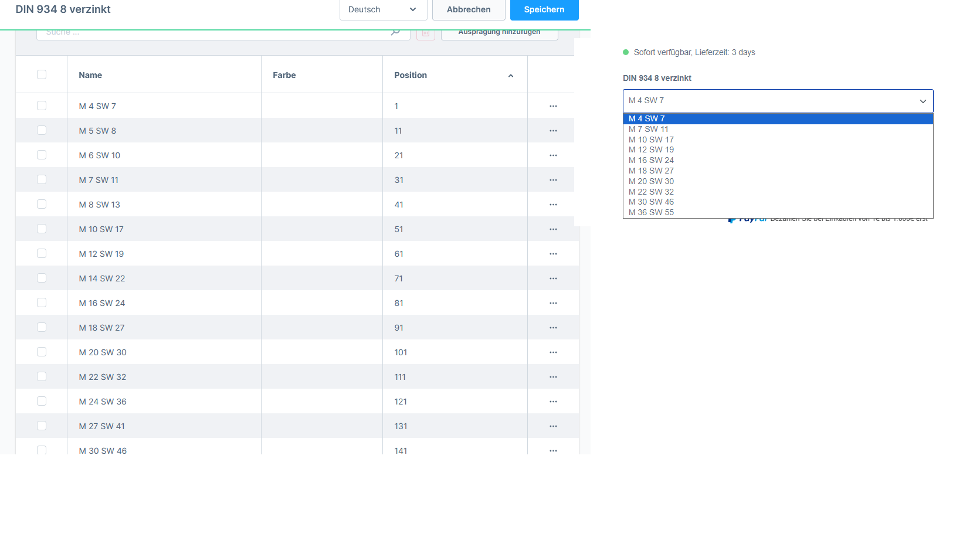Click the Abbrechen button
980x537 pixels.
click(x=469, y=9)
